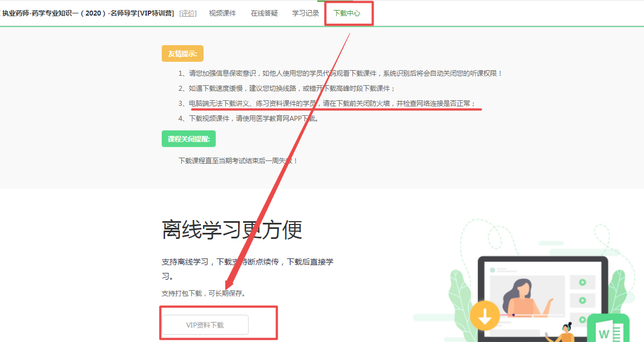Go to the 学习记录 tab
Viewport: 644px width, 342px height.
[x=306, y=13]
